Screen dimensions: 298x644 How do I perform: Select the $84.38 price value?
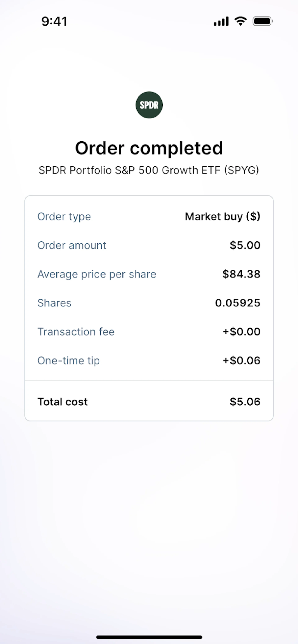(241, 274)
